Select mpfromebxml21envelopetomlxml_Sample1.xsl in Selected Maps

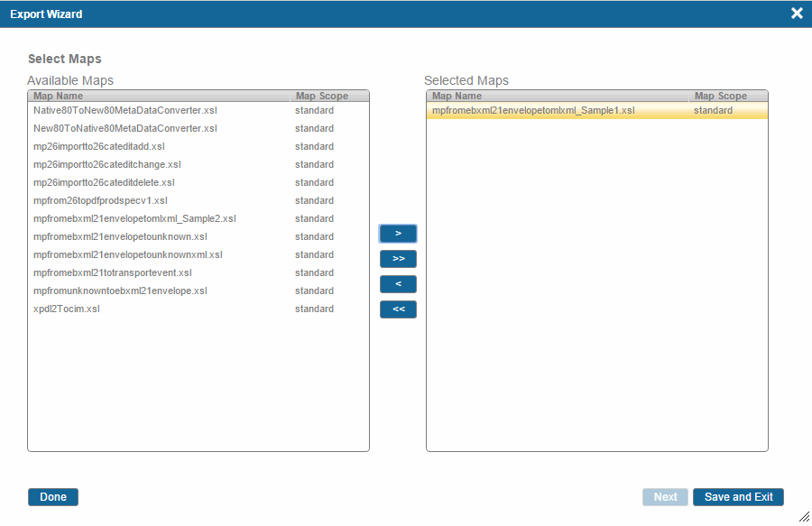597,110
